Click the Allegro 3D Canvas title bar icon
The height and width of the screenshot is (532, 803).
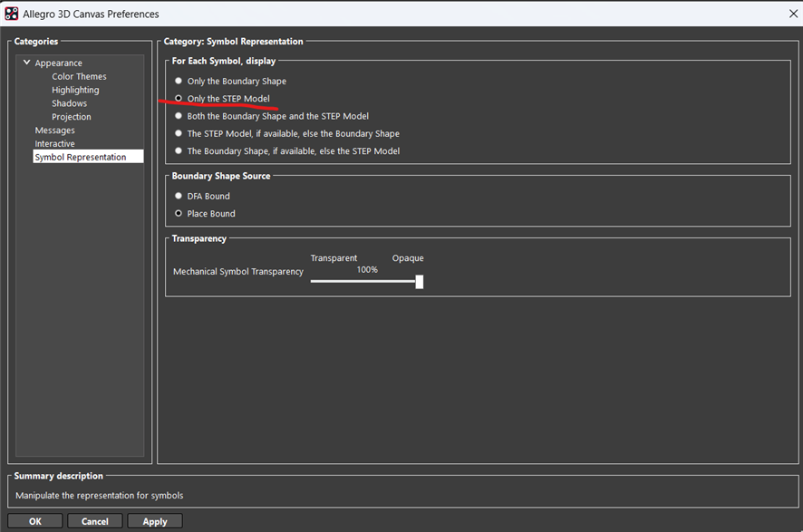pyautogui.click(x=11, y=14)
